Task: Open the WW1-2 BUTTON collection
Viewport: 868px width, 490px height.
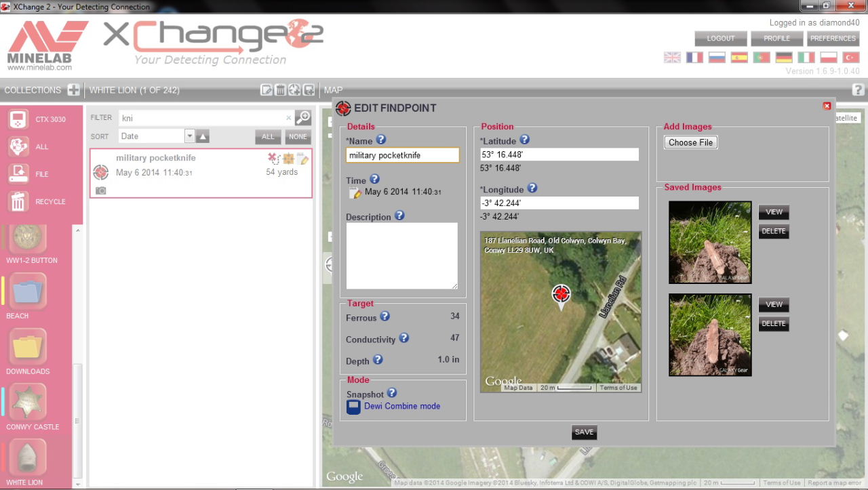Action: pyautogui.click(x=28, y=239)
